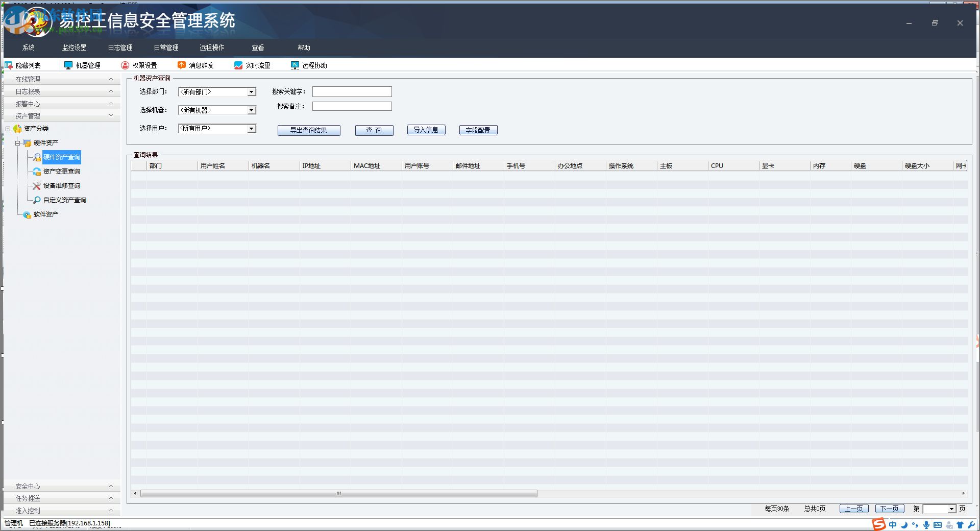
Task: Click the 部门 column header
Action: (172, 166)
